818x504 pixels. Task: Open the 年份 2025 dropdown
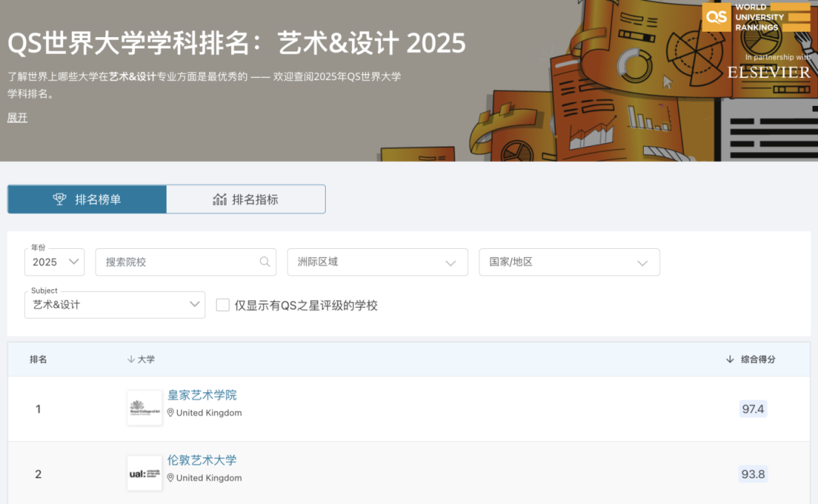(x=55, y=262)
